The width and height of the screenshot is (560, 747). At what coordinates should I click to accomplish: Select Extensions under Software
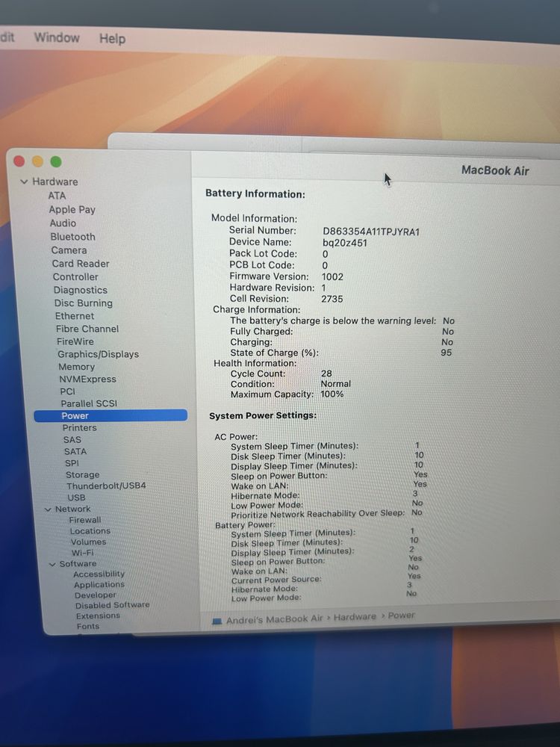tap(98, 616)
